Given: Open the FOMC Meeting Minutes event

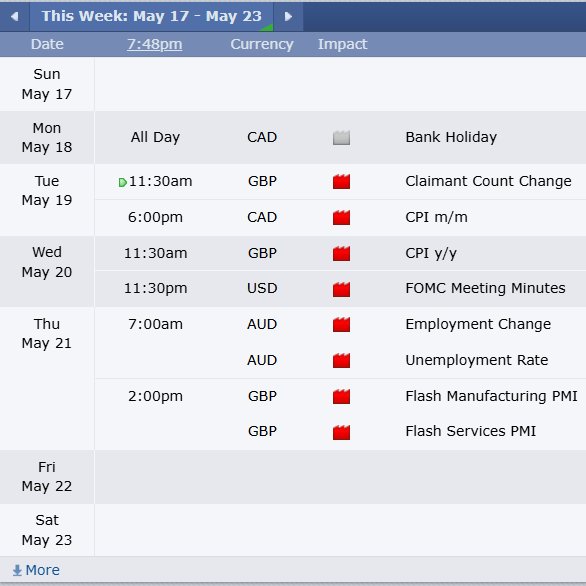Looking at the screenshot, I should pos(485,288).
